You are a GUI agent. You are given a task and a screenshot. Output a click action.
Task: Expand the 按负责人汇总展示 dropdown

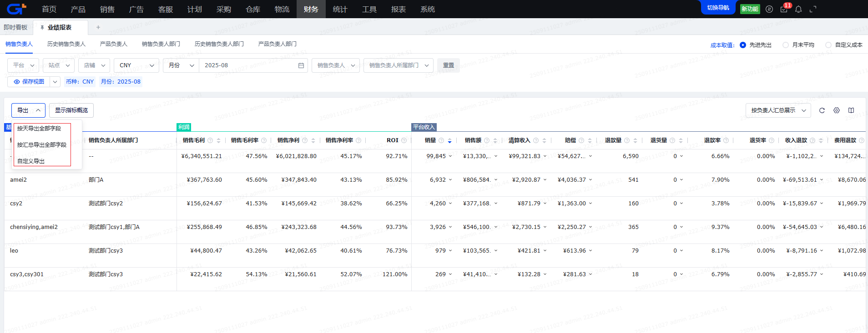click(x=778, y=110)
